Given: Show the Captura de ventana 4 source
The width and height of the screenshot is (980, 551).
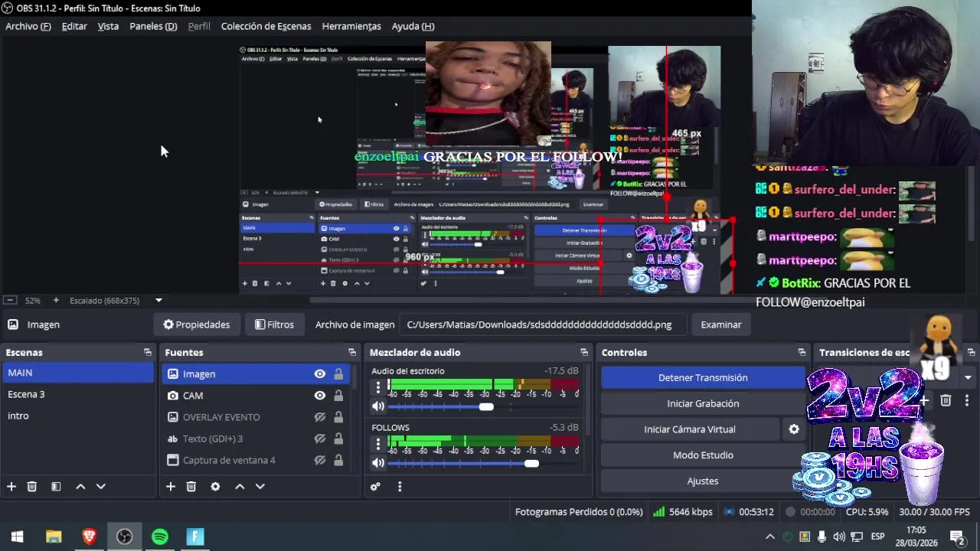Looking at the screenshot, I should coord(320,460).
